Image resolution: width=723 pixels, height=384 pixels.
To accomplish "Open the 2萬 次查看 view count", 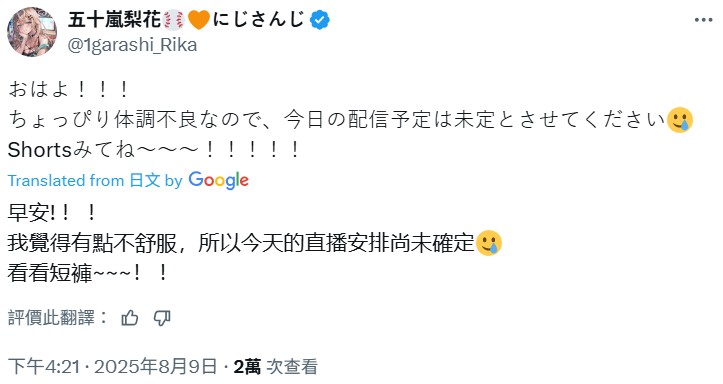I will tap(276, 366).
